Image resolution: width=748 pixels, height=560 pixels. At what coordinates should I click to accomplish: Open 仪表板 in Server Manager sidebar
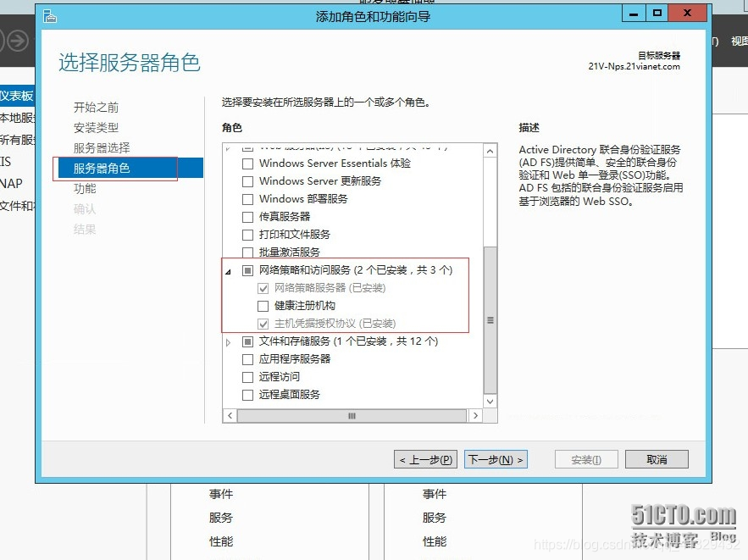point(17,96)
